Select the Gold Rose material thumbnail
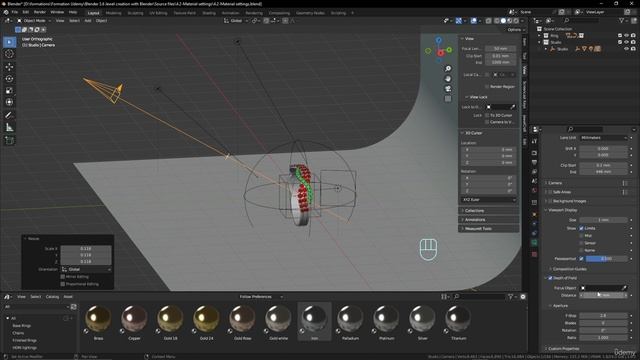The height and width of the screenshot is (360, 640). point(242,322)
